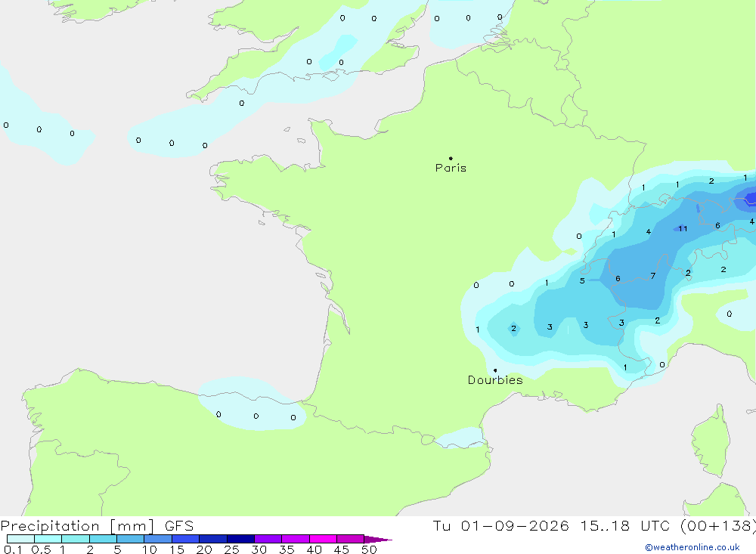This screenshot has height=554, width=756.
Task: Click the '11' precipitation value on map
Action: click(683, 228)
